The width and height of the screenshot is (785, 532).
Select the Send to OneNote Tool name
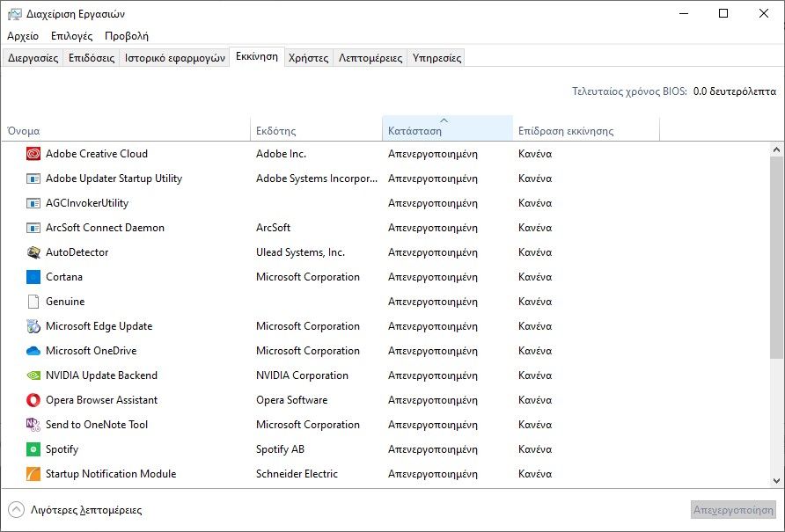(97, 425)
